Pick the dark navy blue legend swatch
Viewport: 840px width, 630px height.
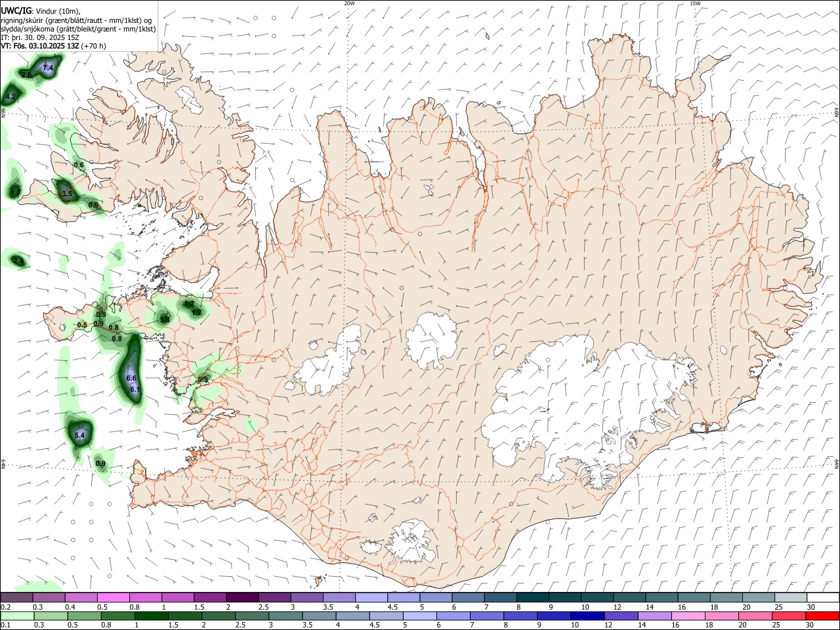click(x=586, y=616)
